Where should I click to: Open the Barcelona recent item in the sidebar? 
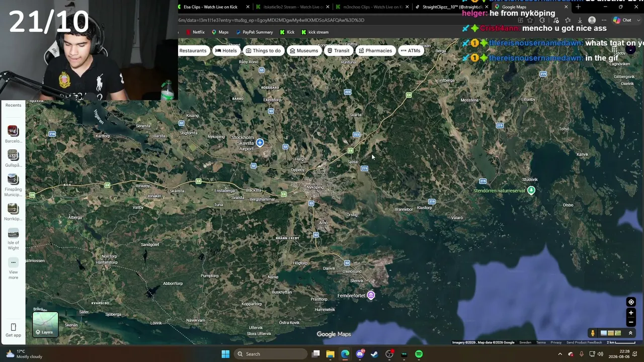(13, 134)
